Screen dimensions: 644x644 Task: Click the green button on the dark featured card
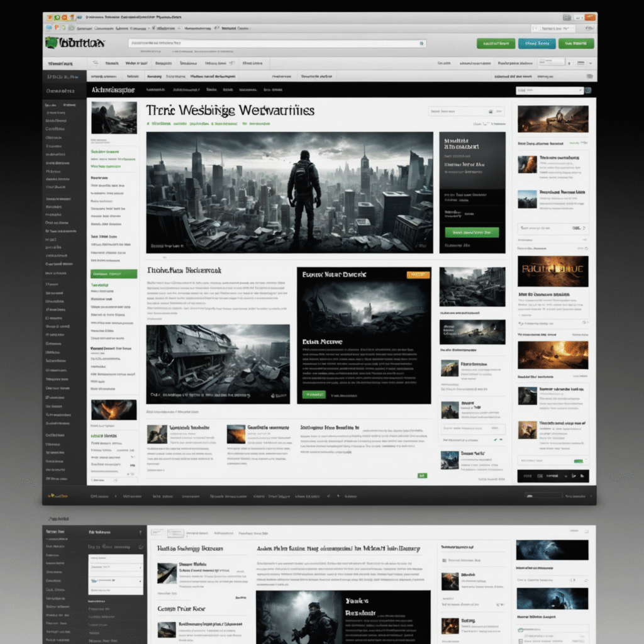(x=314, y=394)
